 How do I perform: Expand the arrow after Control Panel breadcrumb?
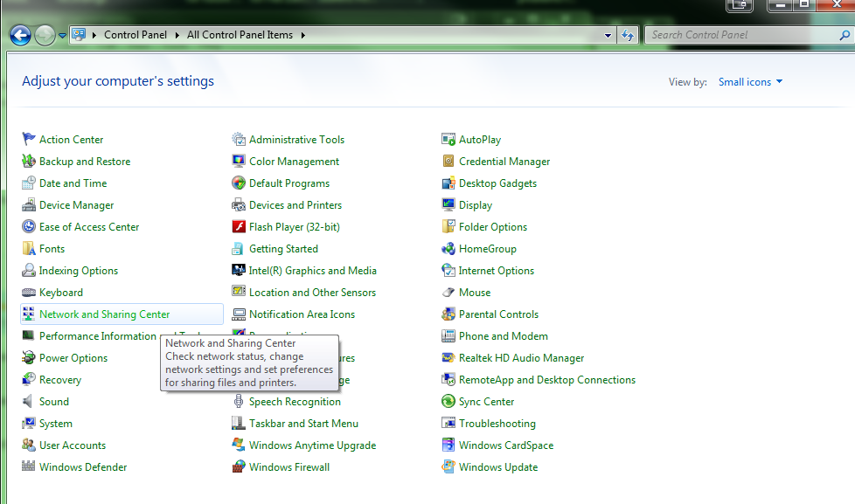[177, 35]
